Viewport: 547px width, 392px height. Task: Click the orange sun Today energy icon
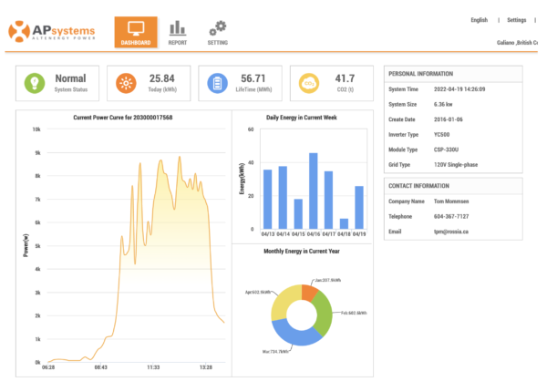click(126, 84)
